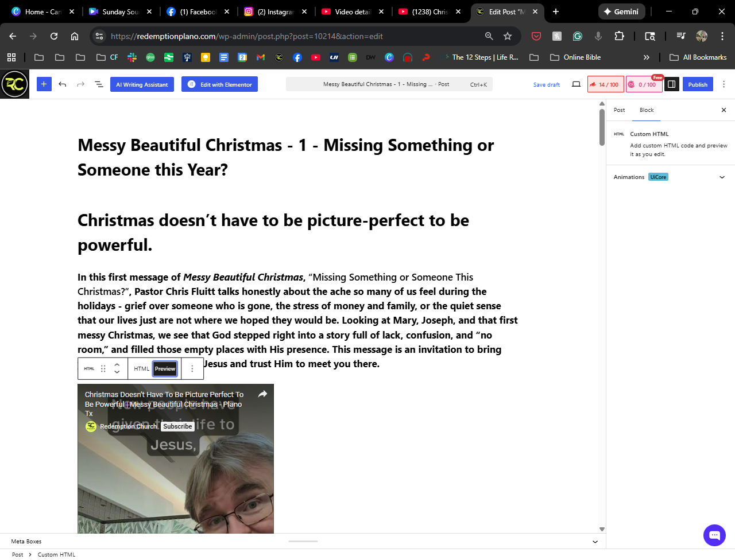Open block options three-dot menu
Image resolution: width=735 pixels, height=560 pixels.
click(x=192, y=369)
